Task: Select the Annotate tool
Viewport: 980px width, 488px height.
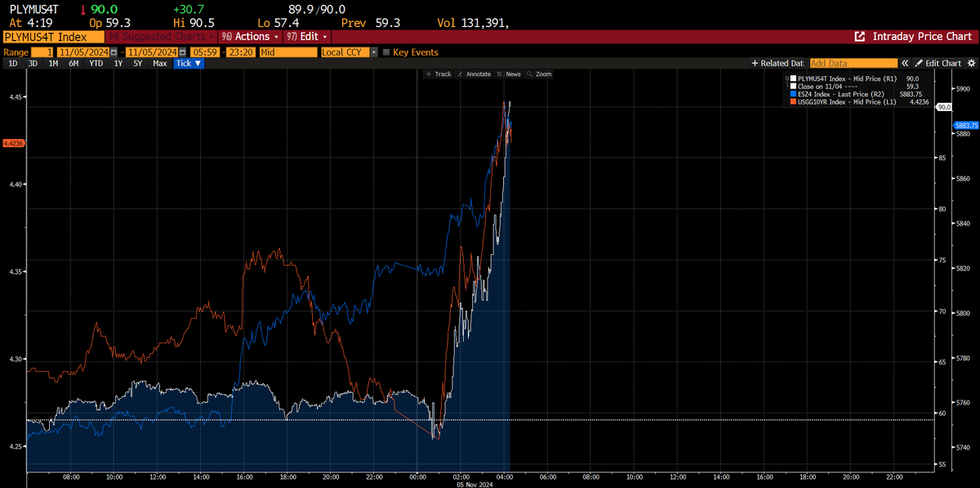Action: click(474, 74)
